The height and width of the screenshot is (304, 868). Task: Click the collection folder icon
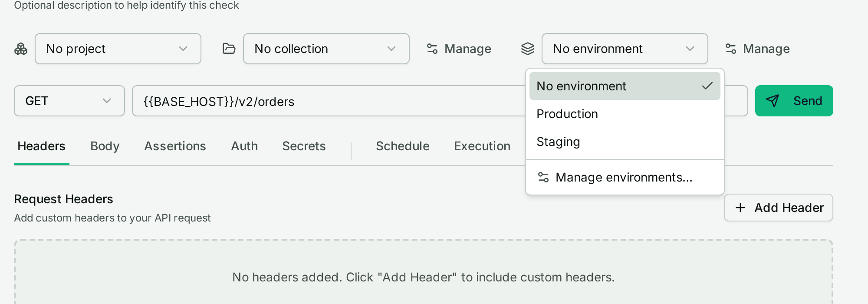point(229,49)
